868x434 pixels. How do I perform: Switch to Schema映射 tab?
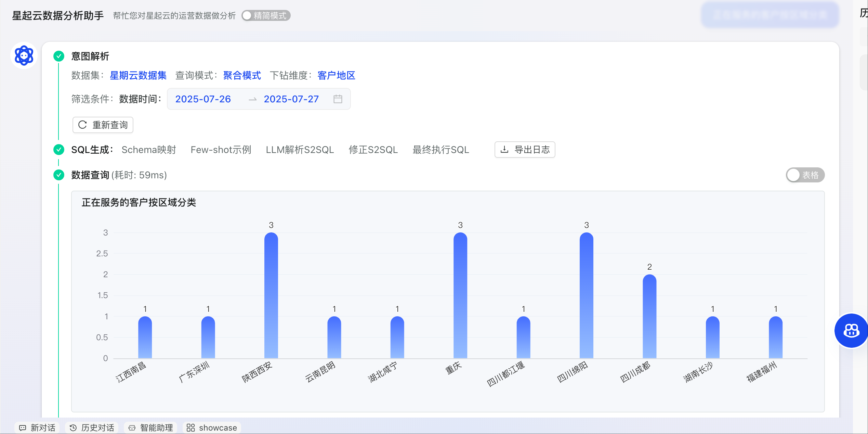[x=149, y=150]
